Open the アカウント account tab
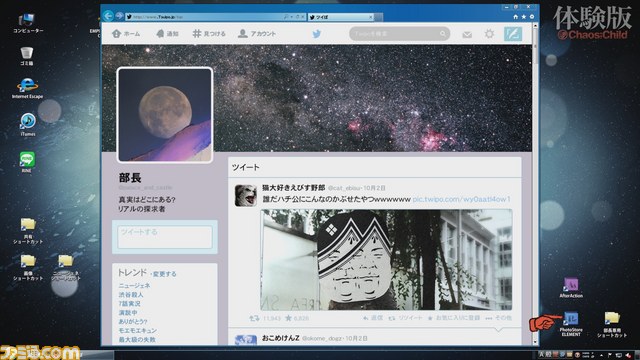The width and height of the screenshot is (640, 360). tap(257, 34)
